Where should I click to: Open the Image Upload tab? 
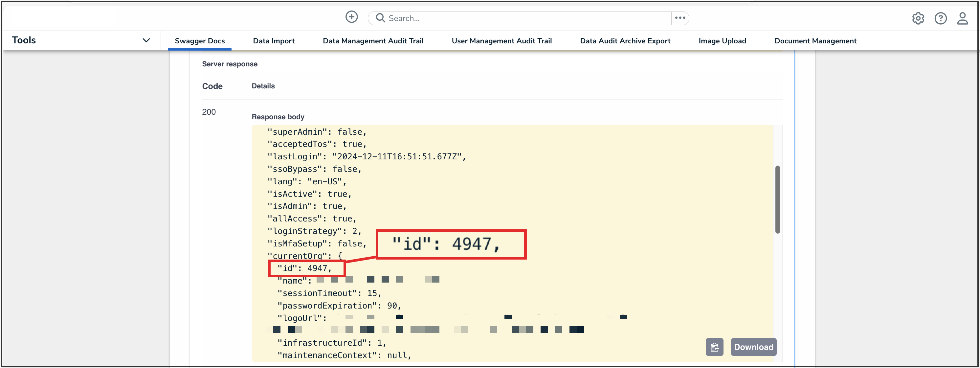tap(722, 41)
